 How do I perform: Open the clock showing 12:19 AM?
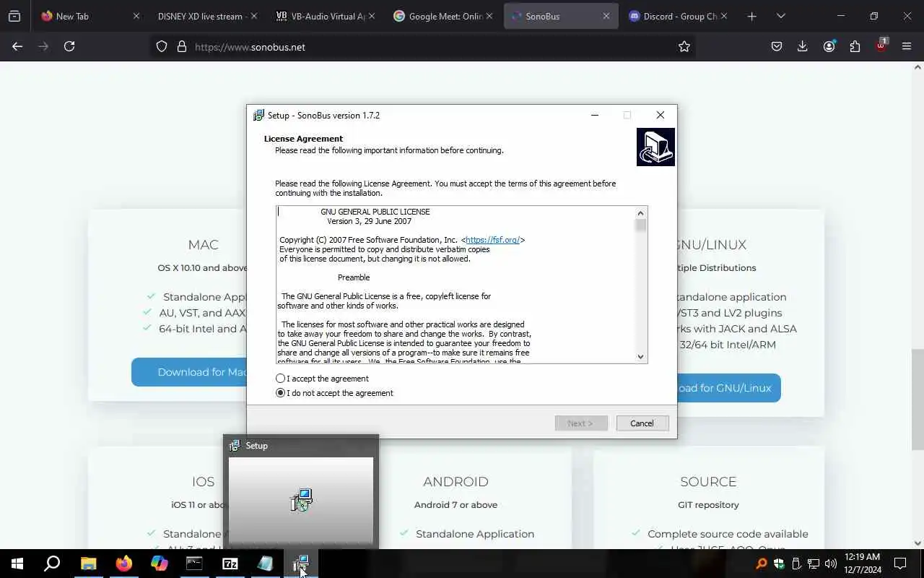coord(862,564)
